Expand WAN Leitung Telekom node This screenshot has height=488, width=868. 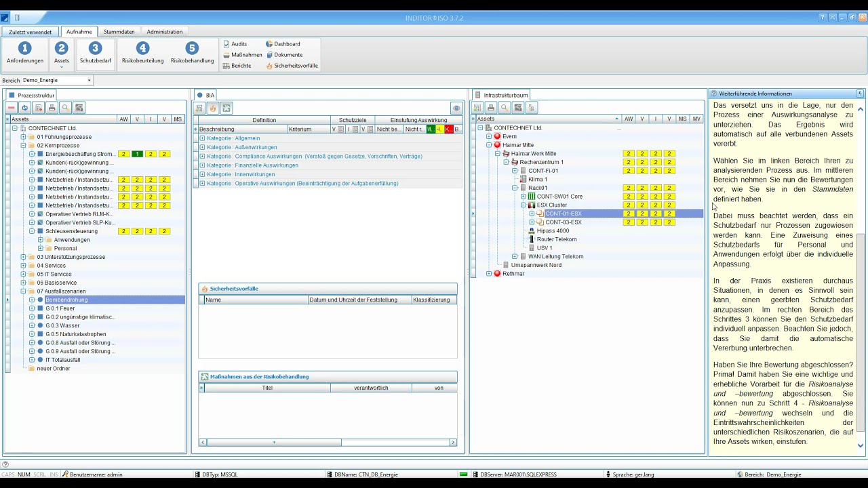point(515,256)
